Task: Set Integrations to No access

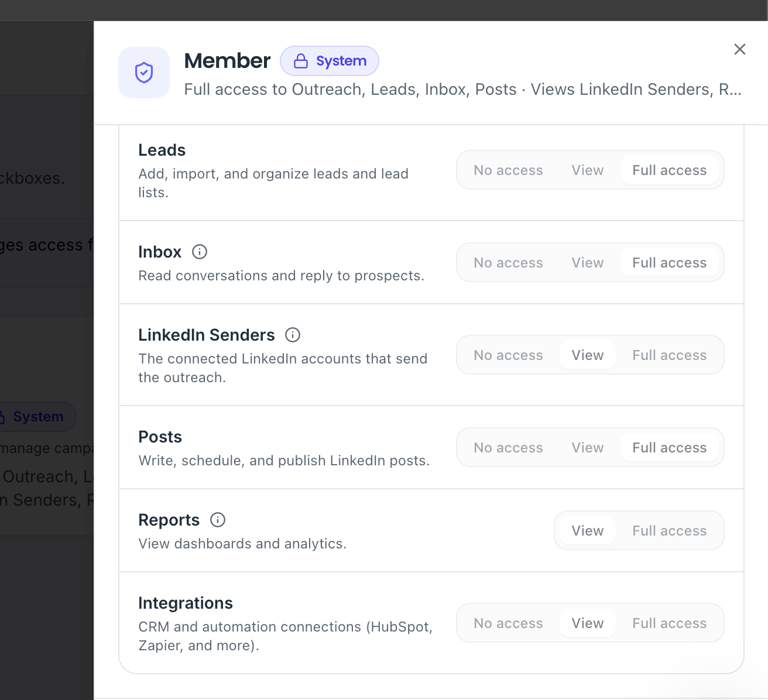Action: click(x=508, y=623)
